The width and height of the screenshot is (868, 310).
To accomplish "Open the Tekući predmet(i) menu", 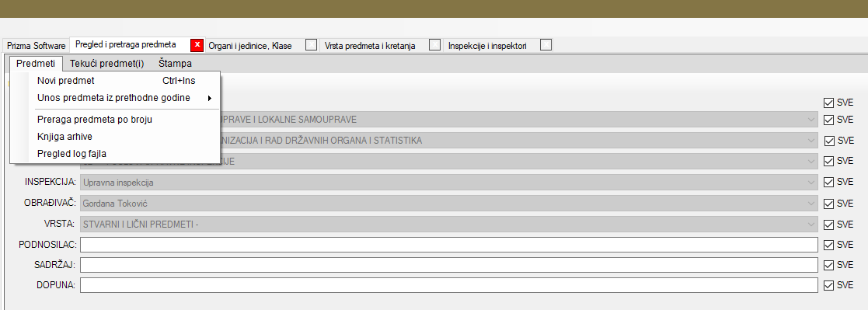I will tap(106, 63).
